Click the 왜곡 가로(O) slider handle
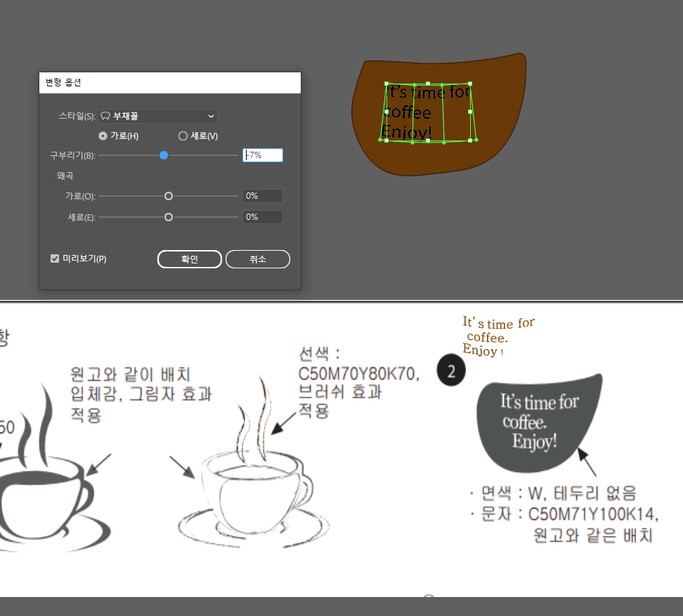Screen dimensions: 683x616 pos(169,197)
